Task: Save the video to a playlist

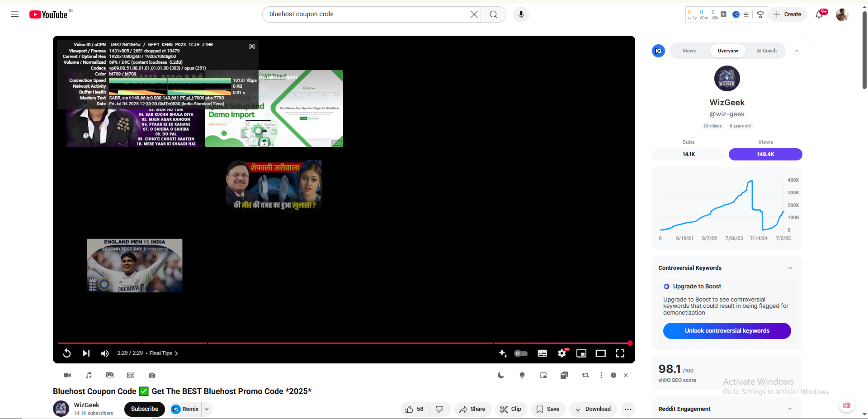Action: pos(548,409)
